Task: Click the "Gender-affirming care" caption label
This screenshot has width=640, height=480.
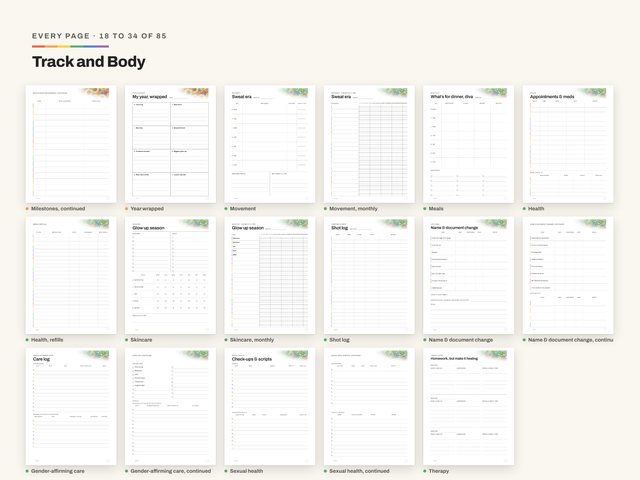Action: [x=58, y=471]
